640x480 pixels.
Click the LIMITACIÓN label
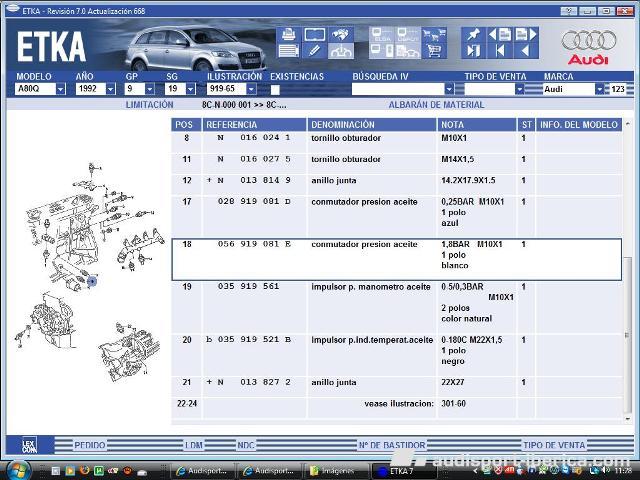(x=149, y=105)
